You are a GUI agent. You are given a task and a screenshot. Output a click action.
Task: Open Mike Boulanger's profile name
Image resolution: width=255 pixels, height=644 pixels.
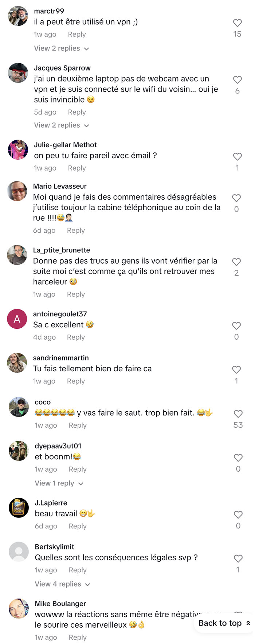click(x=60, y=604)
